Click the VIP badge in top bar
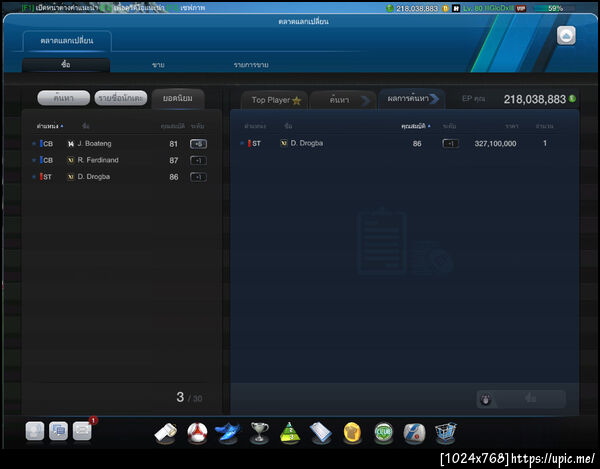 521,8
